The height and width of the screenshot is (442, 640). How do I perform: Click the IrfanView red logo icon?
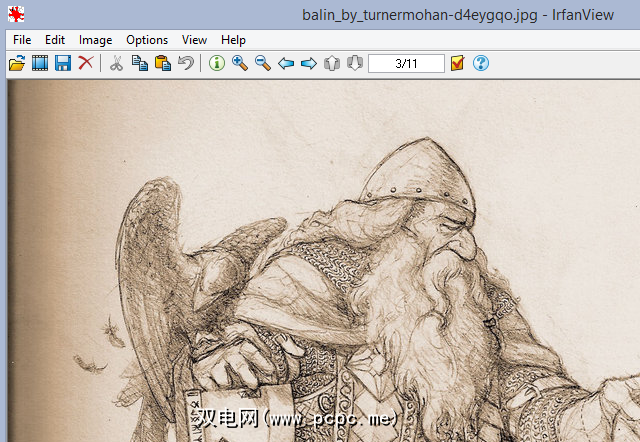pyautogui.click(x=16, y=14)
